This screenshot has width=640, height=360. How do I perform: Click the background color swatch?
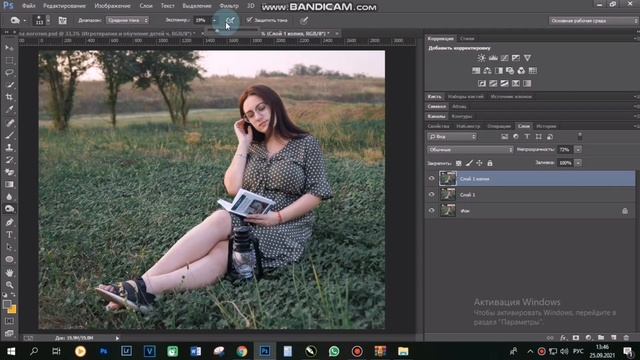12,310
